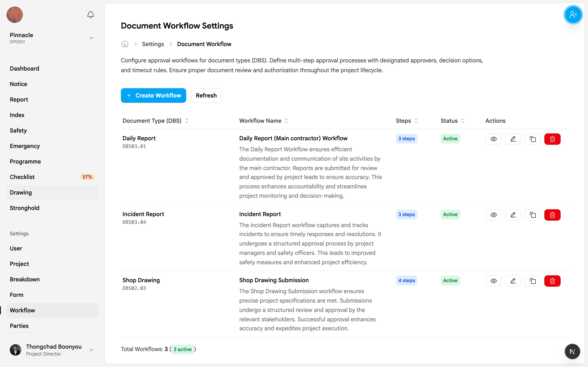Expand the Thongchad Boonyou profile menu

(x=91, y=350)
